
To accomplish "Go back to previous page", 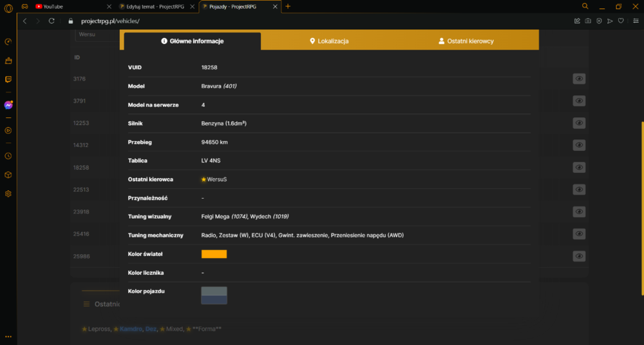I will 25,21.
